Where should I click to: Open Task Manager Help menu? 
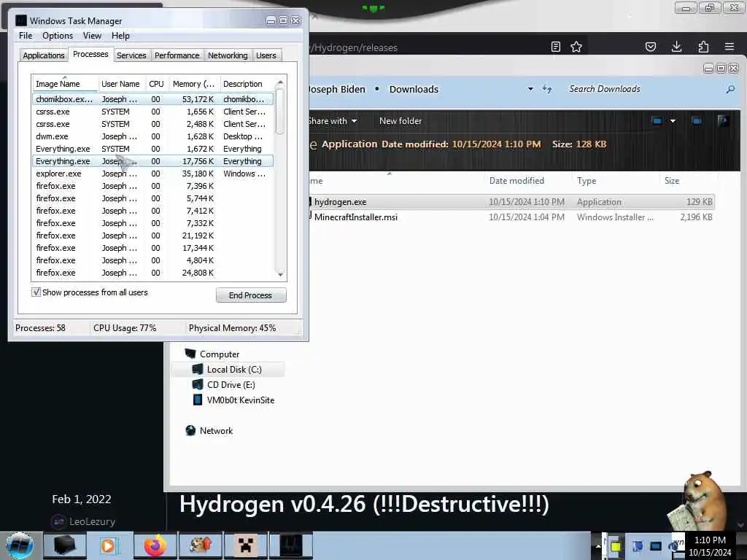(x=120, y=36)
